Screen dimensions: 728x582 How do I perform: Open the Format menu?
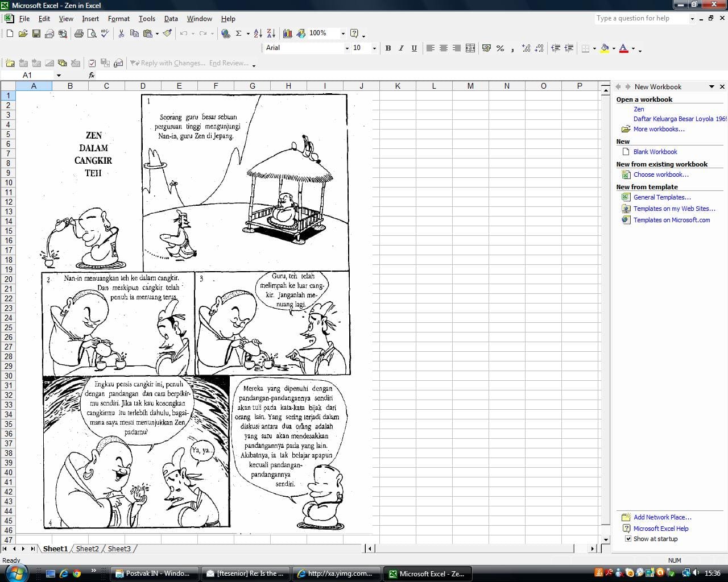118,19
